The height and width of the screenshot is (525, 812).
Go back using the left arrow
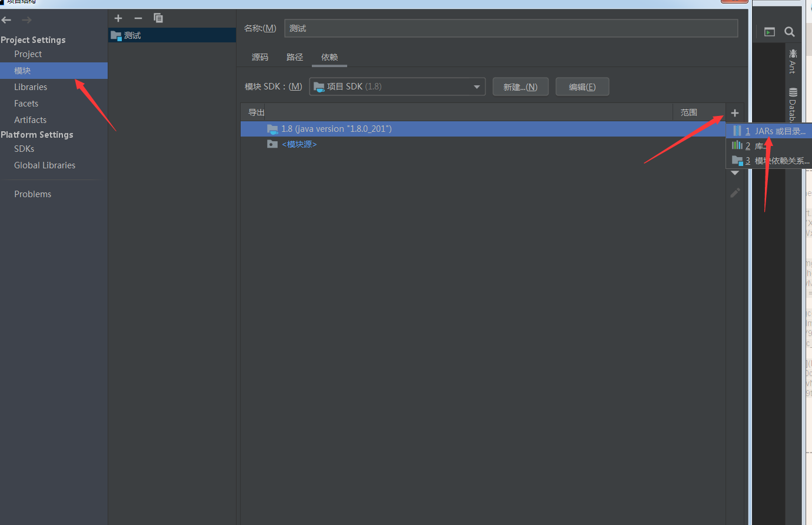coord(6,20)
